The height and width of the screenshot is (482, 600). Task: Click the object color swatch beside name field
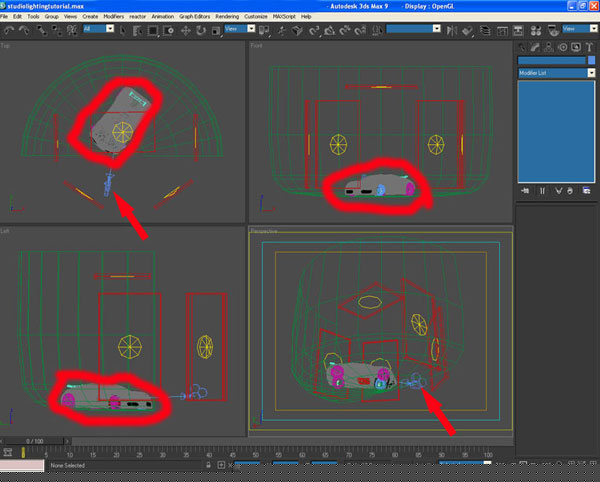click(x=592, y=60)
